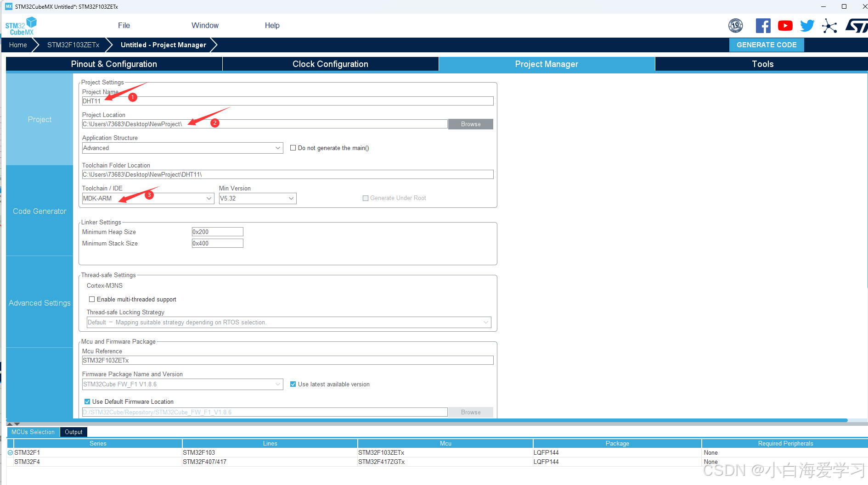Click the Mcu Reference field

[x=287, y=360]
